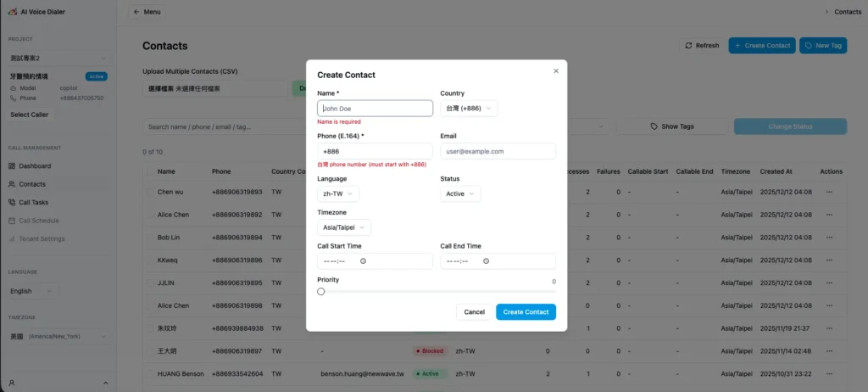868x392 pixels.
Task: Click the clock icon in Call Start Time
Action: 363,261
